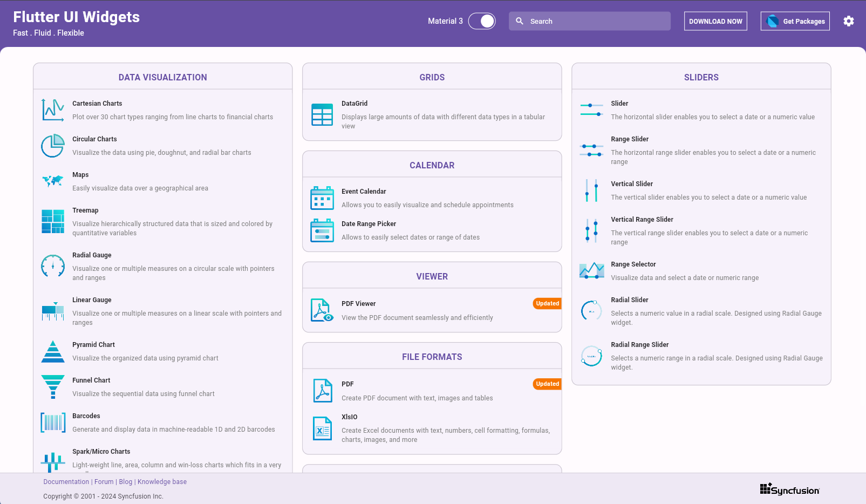This screenshot has width=866, height=504.
Task: Select the XlsIO title
Action: tap(350, 417)
